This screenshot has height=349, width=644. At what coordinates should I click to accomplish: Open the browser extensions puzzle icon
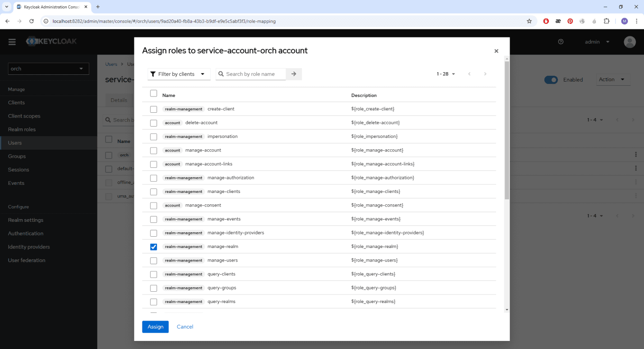(606, 21)
